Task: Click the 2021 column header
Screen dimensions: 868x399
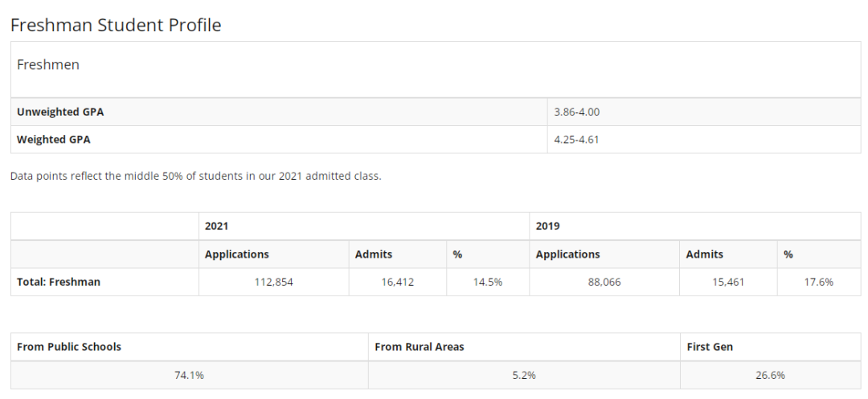Action: click(x=216, y=226)
